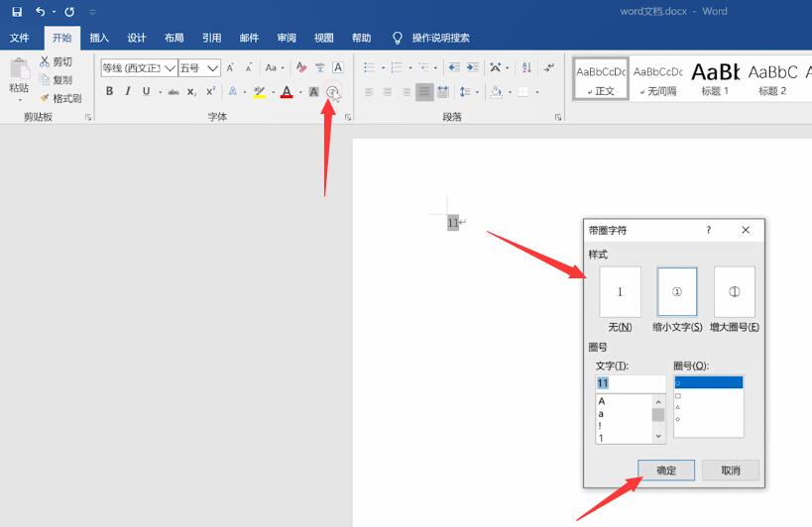The width and height of the screenshot is (812, 527).
Task: Click the Cut (剪切) scissors icon
Action: (45, 61)
